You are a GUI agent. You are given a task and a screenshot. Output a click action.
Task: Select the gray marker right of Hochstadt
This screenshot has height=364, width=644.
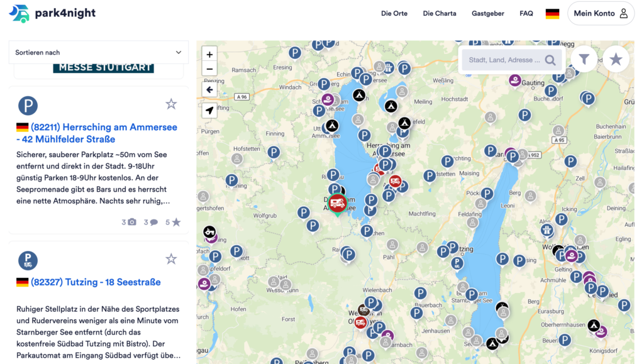(x=490, y=118)
